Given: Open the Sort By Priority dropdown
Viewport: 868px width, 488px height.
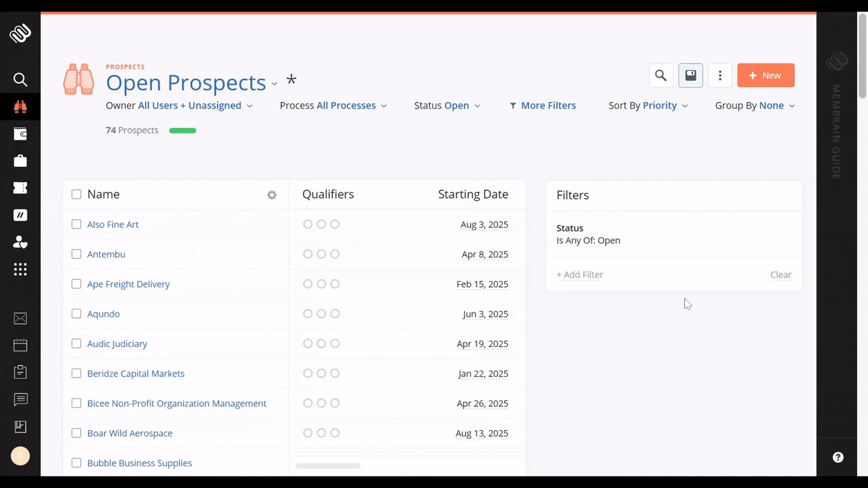Looking at the screenshot, I should [647, 106].
